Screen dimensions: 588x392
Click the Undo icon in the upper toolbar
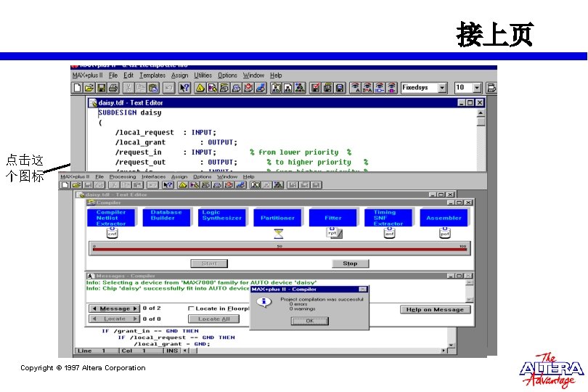[168, 88]
